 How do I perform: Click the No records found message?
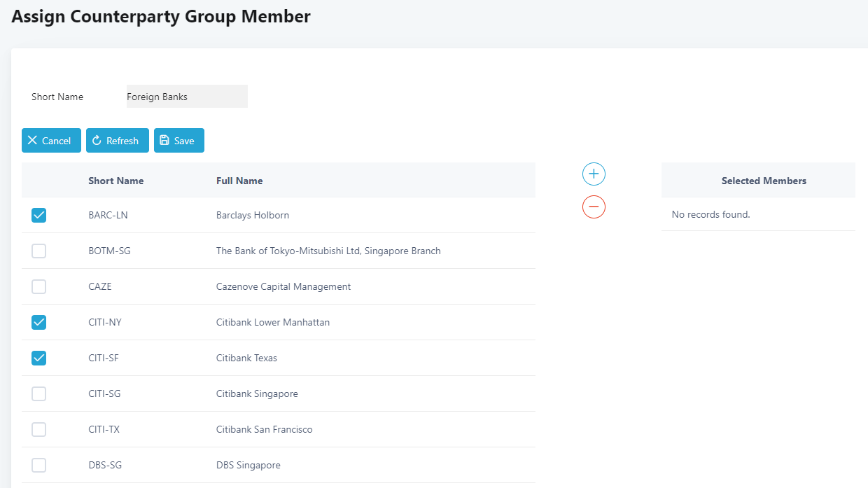tap(710, 214)
